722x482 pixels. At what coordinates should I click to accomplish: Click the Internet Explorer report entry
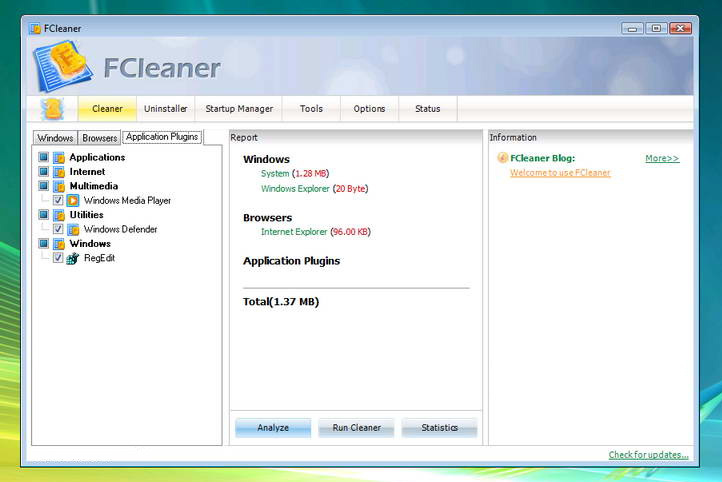[x=315, y=232]
